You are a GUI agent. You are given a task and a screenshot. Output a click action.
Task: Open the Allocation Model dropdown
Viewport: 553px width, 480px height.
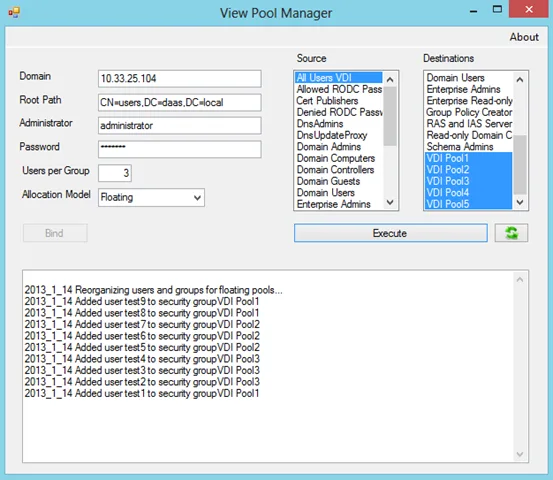pyautogui.click(x=151, y=197)
